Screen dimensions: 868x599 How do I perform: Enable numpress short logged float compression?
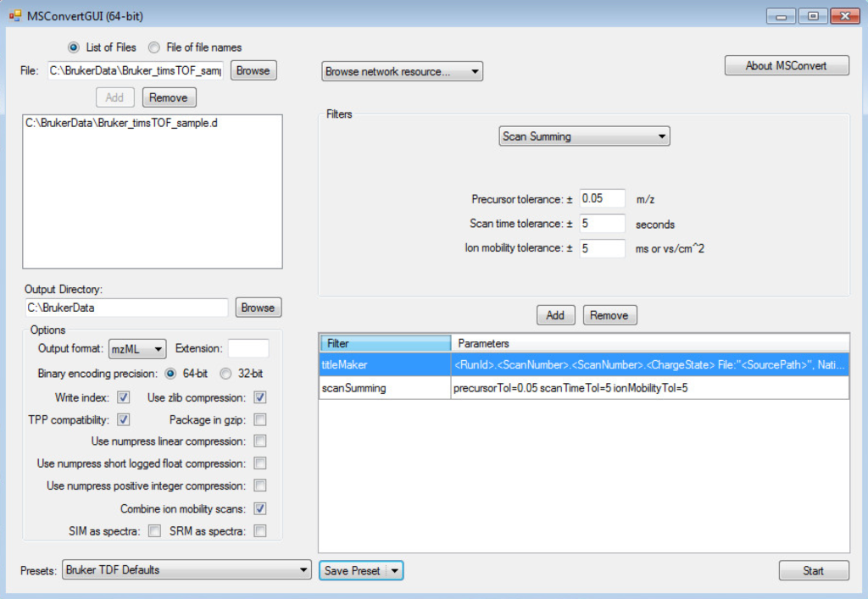click(x=259, y=463)
